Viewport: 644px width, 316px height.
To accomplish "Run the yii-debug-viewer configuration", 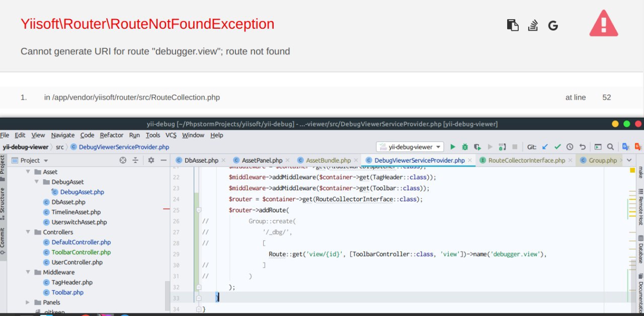I will coord(452,147).
